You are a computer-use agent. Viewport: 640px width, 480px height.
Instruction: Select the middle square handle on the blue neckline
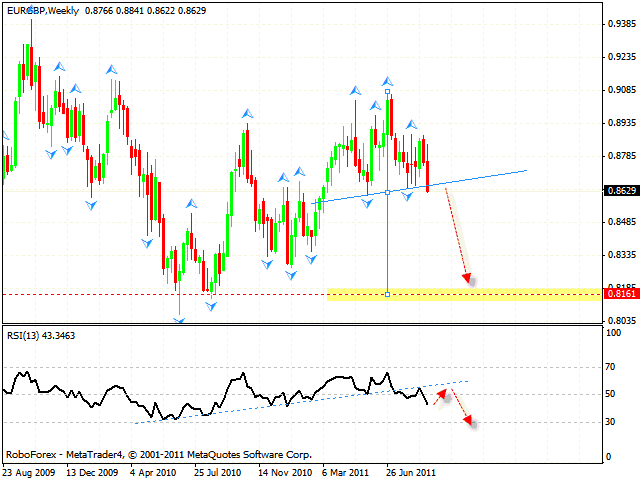click(x=388, y=192)
